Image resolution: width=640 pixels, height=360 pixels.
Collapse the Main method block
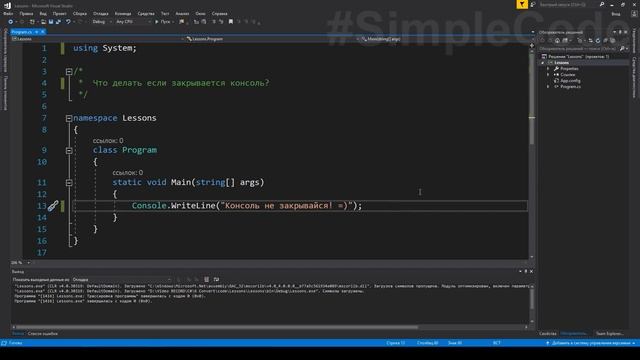[x=69, y=183]
